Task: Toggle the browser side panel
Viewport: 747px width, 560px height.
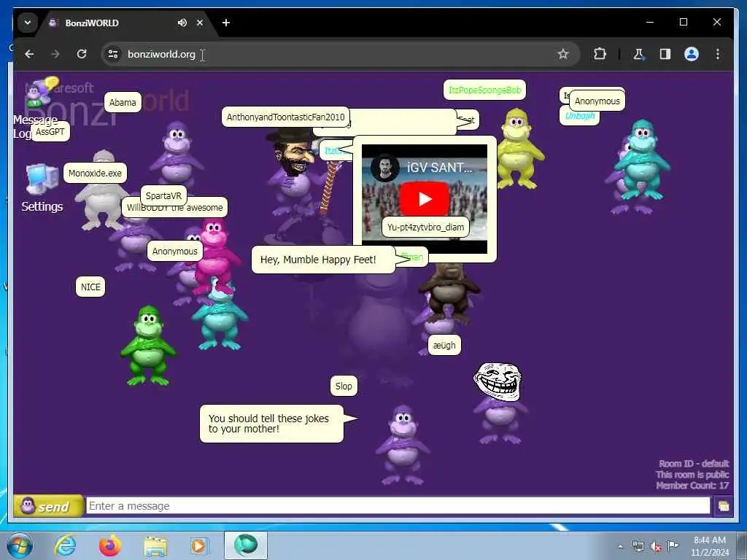Action: click(665, 54)
